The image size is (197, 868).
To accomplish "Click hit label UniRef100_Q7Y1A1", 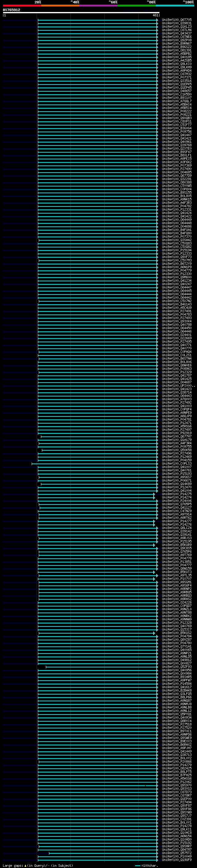I will (x=176, y=647).
